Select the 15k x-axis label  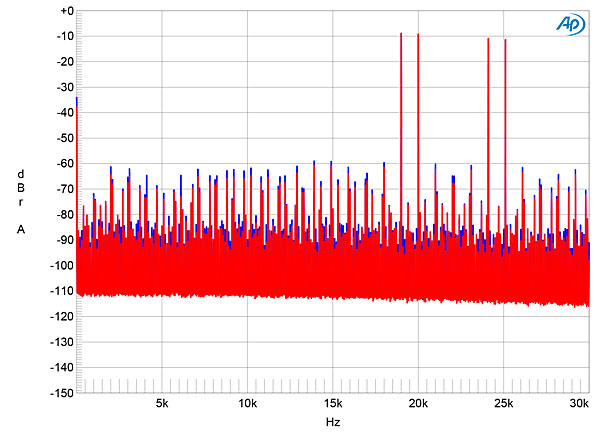point(333,404)
